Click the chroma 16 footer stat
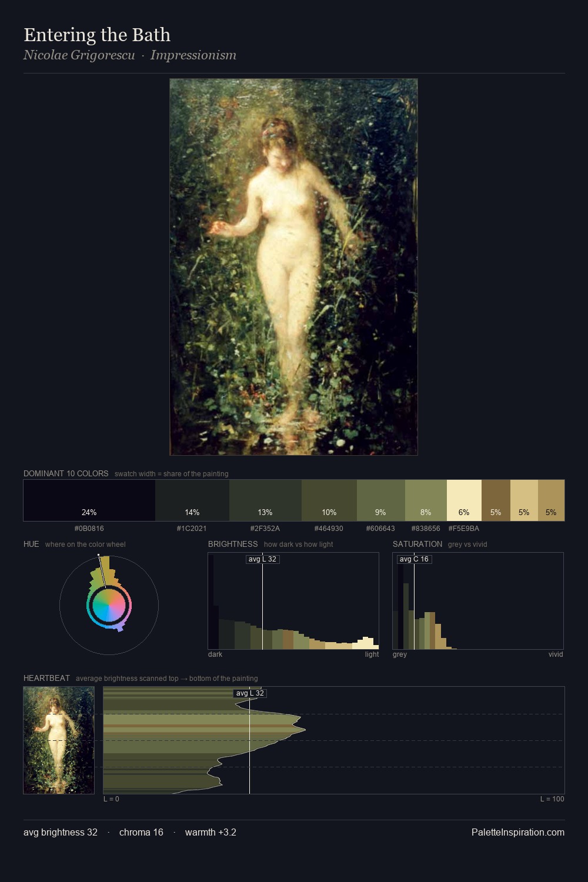The height and width of the screenshot is (882, 588). (x=141, y=832)
